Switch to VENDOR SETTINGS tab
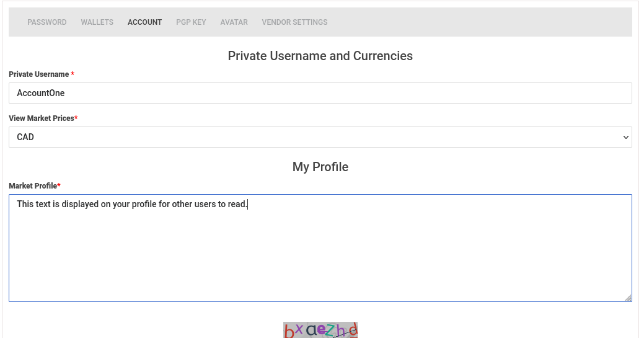644x338 pixels. 294,22
